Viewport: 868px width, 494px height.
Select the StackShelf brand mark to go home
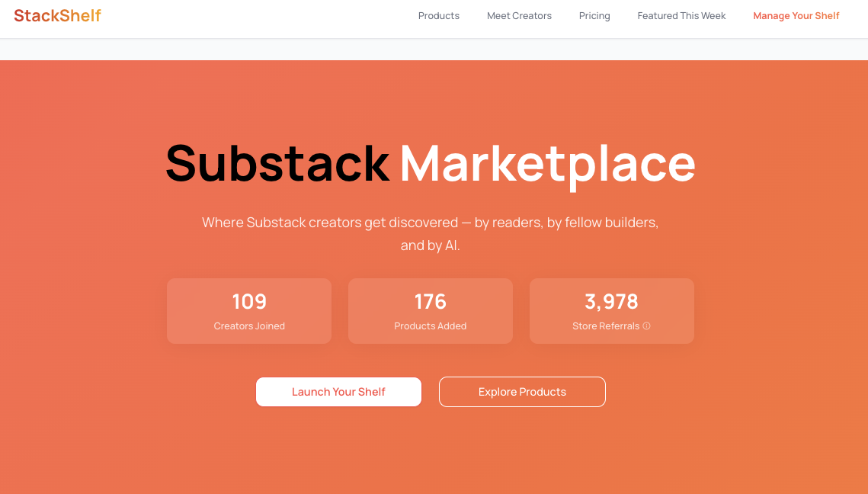click(56, 14)
